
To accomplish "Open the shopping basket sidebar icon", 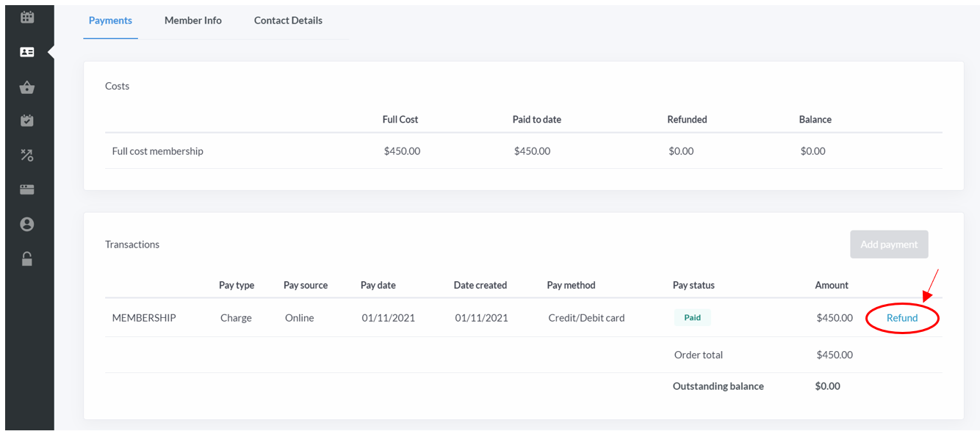I will pos(27,87).
